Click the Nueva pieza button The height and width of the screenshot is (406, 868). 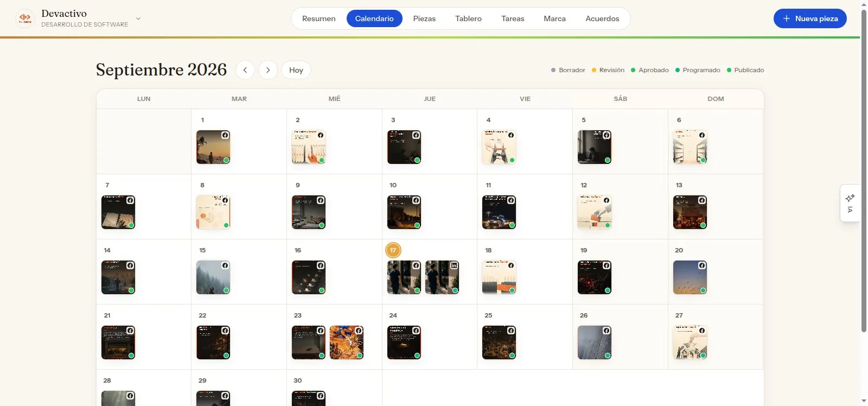click(810, 18)
